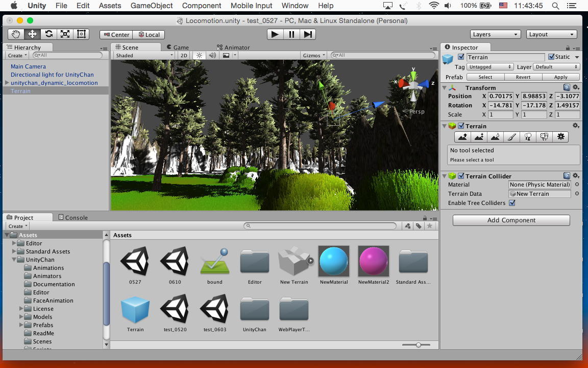Image resolution: width=588 pixels, height=368 pixels.
Task: Open the Layout dropdown
Action: point(551,34)
